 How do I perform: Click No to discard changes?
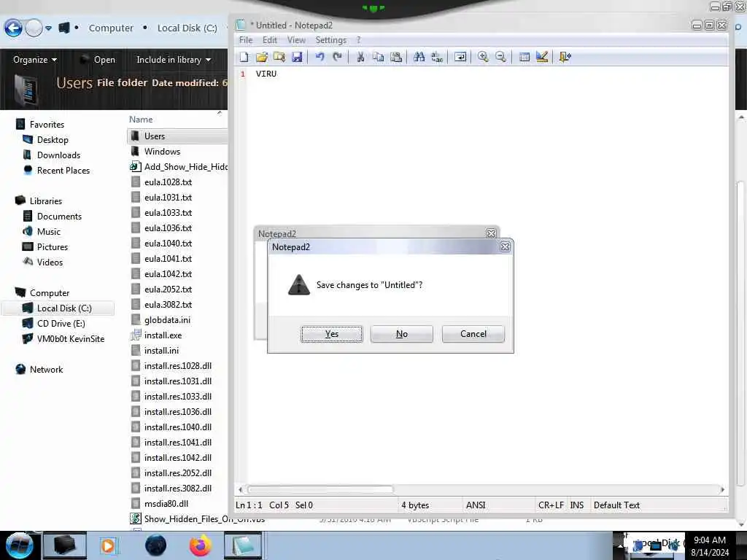tap(402, 334)
